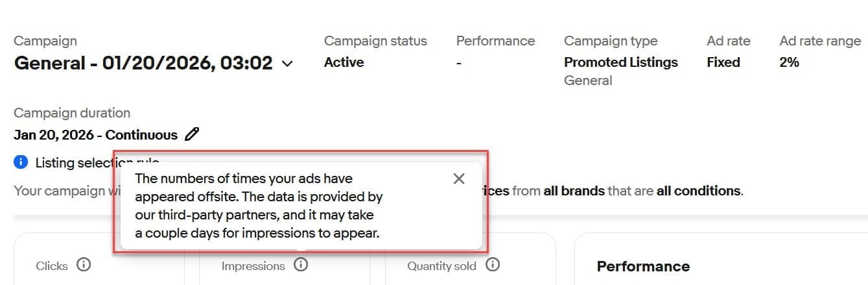Screen dimensions: 868x285
Task: Select the Promoted Listings campaign type text
Action: coord(620,62)
